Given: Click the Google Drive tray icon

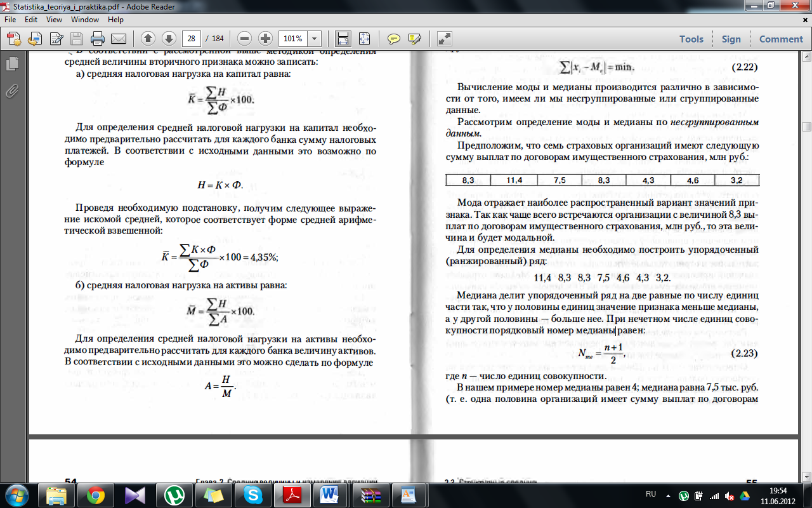Looking at the screenshot, I should pyautogui.click(x=743, y=495).
